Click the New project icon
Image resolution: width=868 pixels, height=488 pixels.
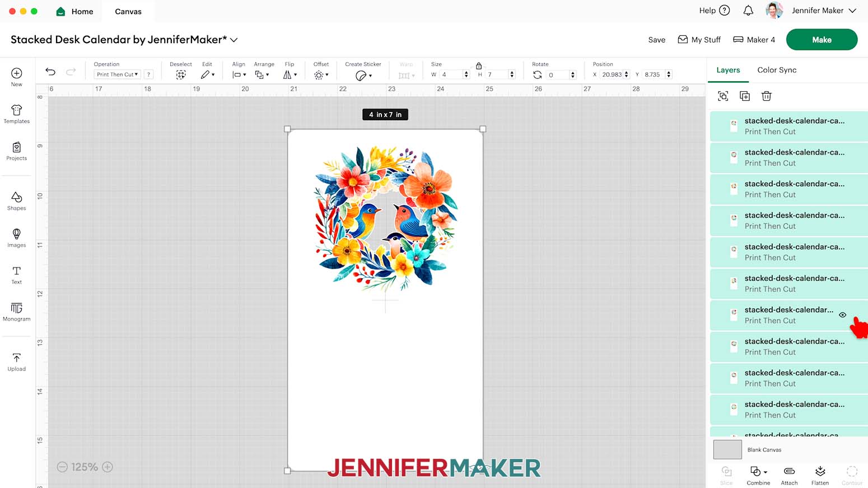[17, 73]
